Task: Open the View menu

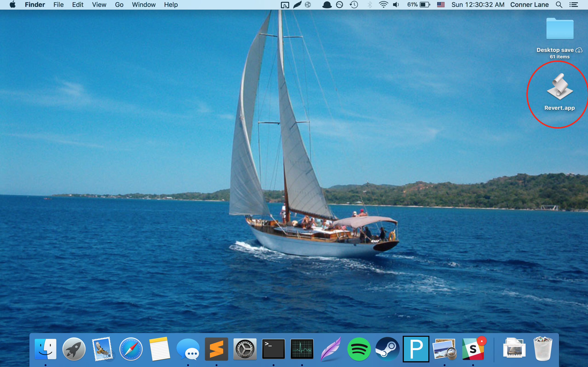Action: [99, 5]
